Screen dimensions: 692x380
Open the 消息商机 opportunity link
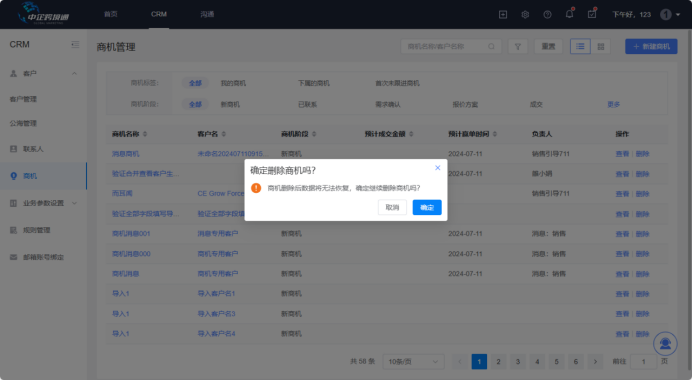[x=125, y=154]
